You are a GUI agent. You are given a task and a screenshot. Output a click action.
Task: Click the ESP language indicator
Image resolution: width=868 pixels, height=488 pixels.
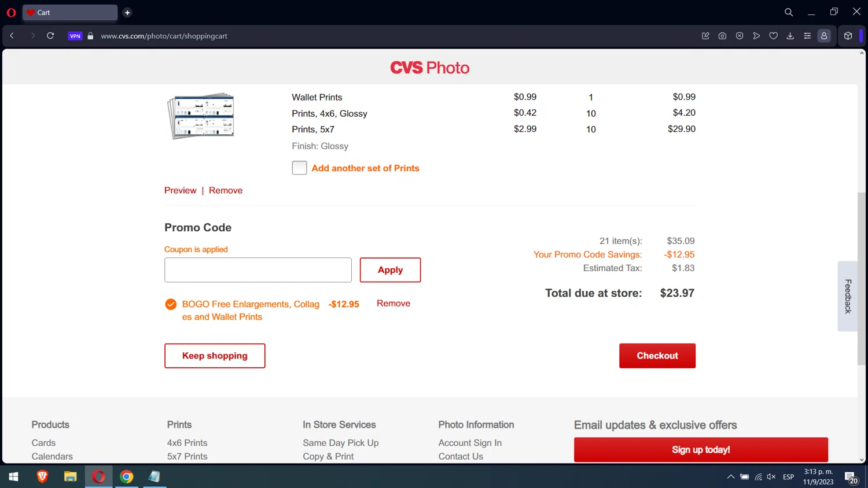[788, 477]
